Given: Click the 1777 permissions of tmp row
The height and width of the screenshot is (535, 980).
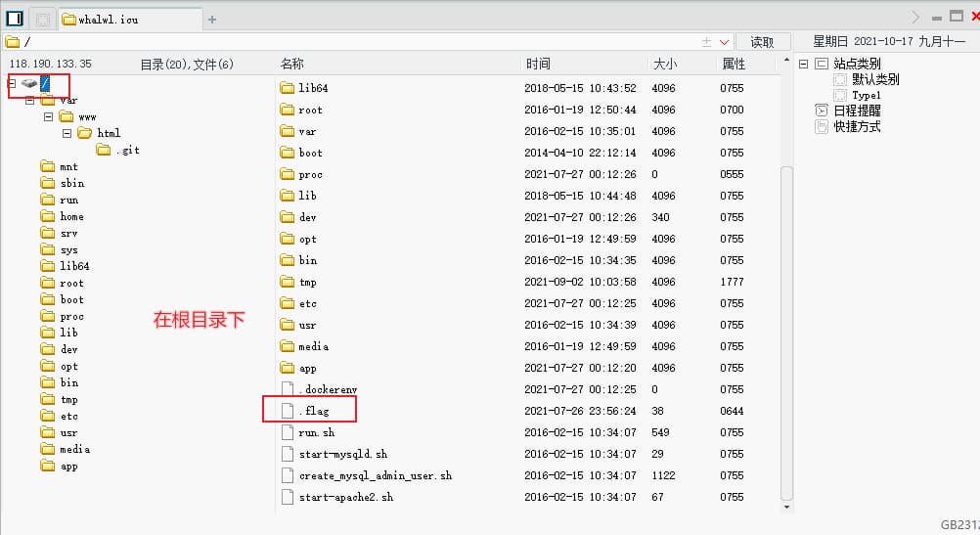Looking at the screenshot, I should click(732, 282).
